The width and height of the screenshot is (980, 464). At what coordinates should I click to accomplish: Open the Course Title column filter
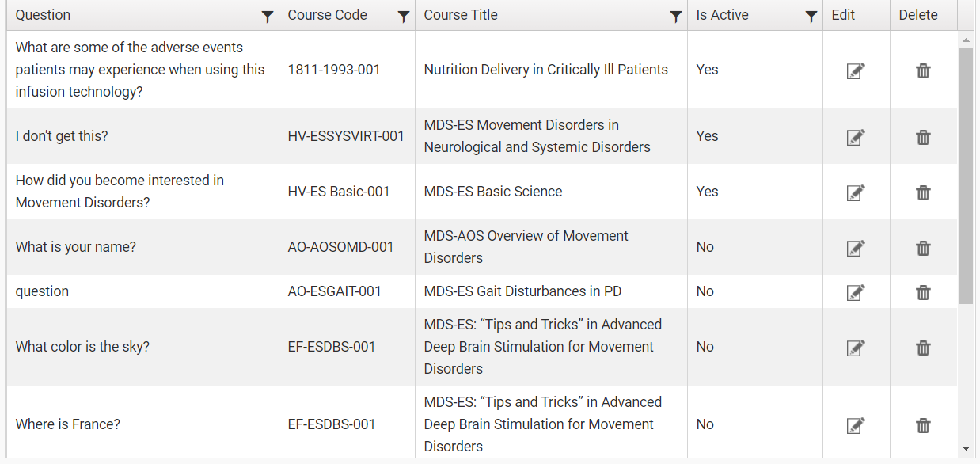pyautogui.click(x=676, y=17)
